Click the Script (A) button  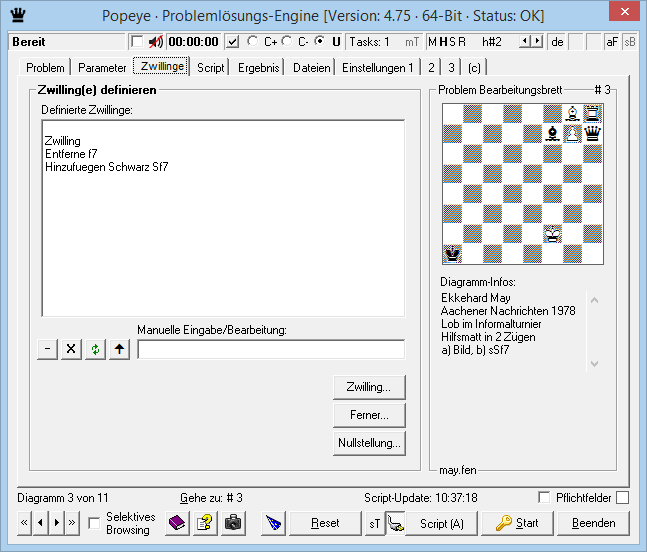pyautogui.click(x=442, y=524)
